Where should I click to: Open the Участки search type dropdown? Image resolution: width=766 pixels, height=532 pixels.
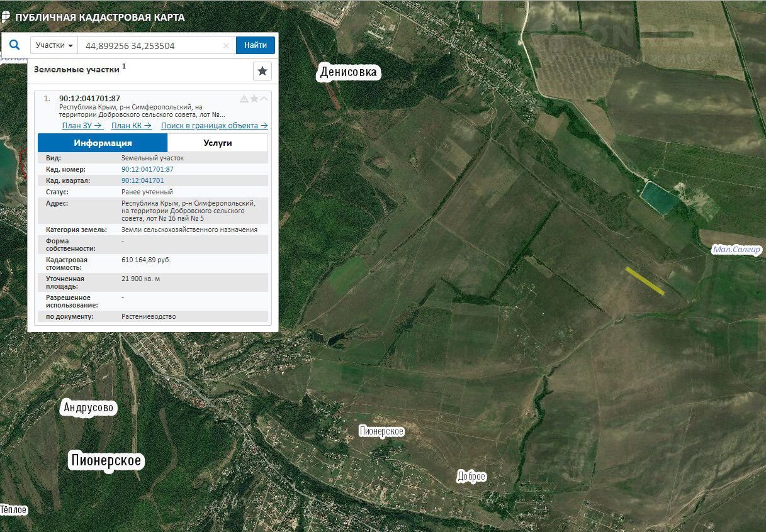click(54, 45)
